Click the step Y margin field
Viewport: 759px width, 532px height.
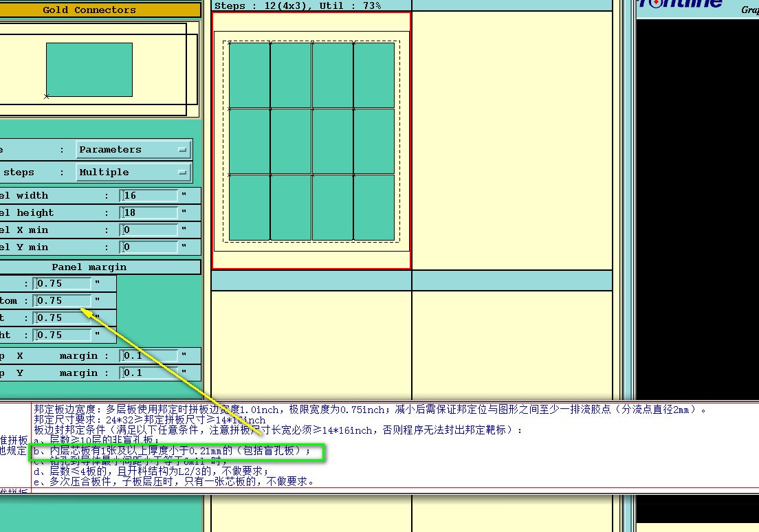coord(148,373)
